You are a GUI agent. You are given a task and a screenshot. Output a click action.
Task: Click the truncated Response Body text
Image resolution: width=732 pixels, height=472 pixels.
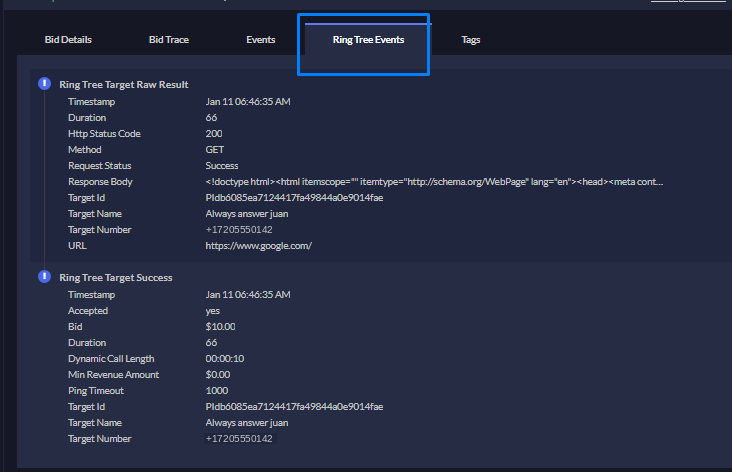434,182
